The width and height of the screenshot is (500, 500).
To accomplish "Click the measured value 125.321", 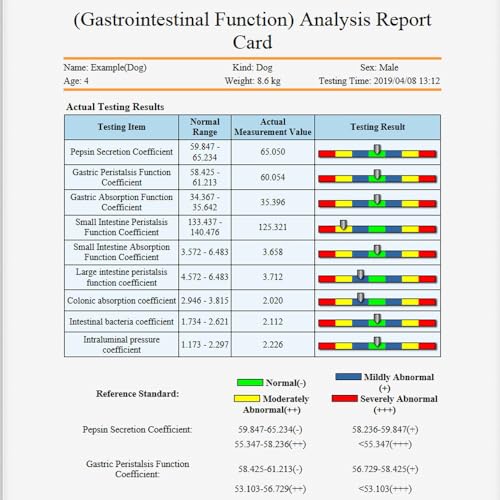I will click(273, 227).
